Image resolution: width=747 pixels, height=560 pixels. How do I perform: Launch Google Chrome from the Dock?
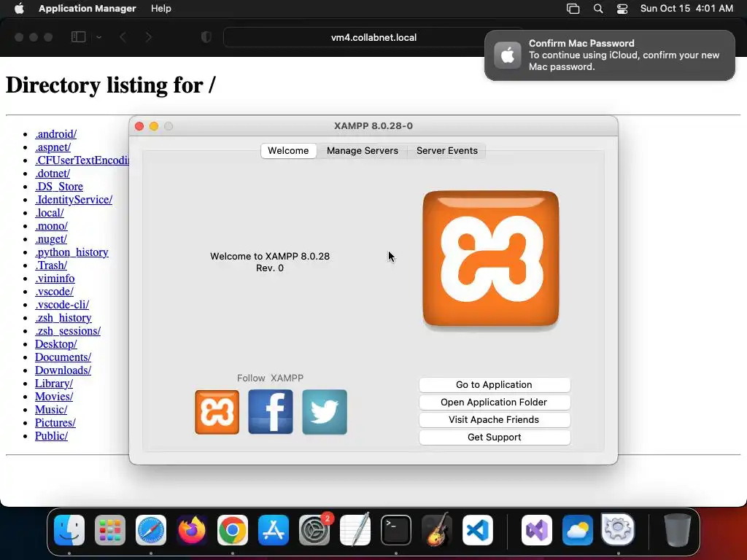233,530
